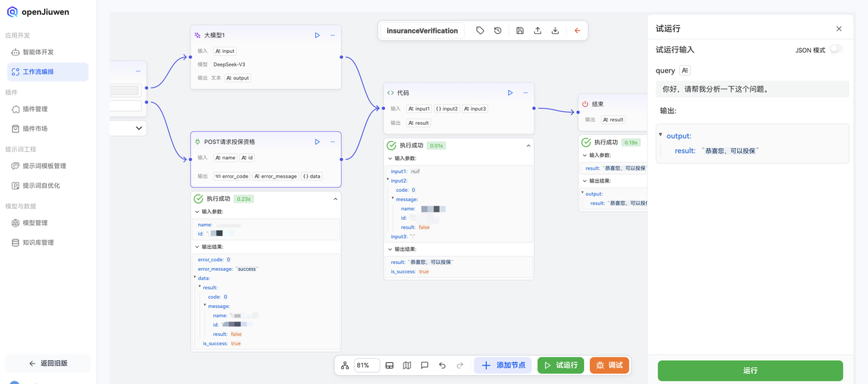The width and height of the screenshot is (868, 384).
Task: Click the orange 调试 button
Action: tap(610, 365)
